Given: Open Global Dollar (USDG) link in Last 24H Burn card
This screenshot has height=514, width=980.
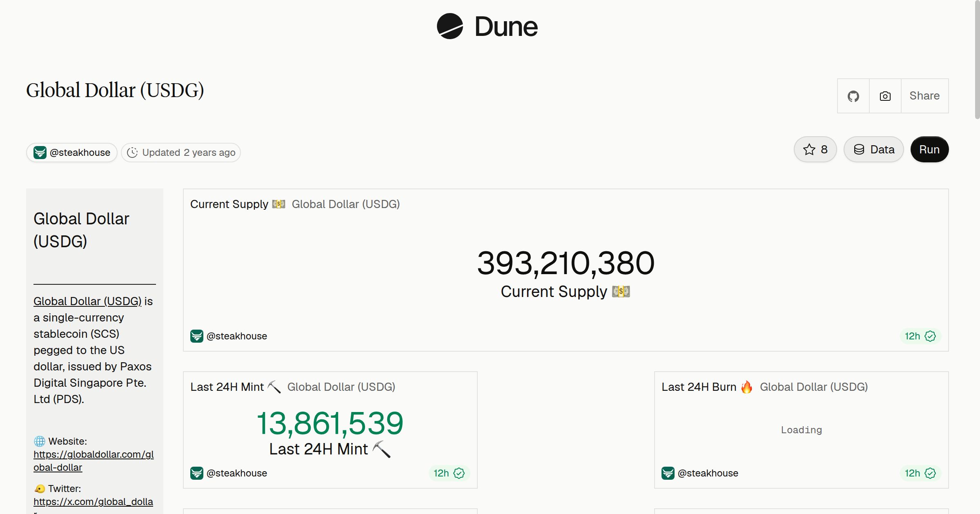Looking at the screenshot, I should 814,387.
